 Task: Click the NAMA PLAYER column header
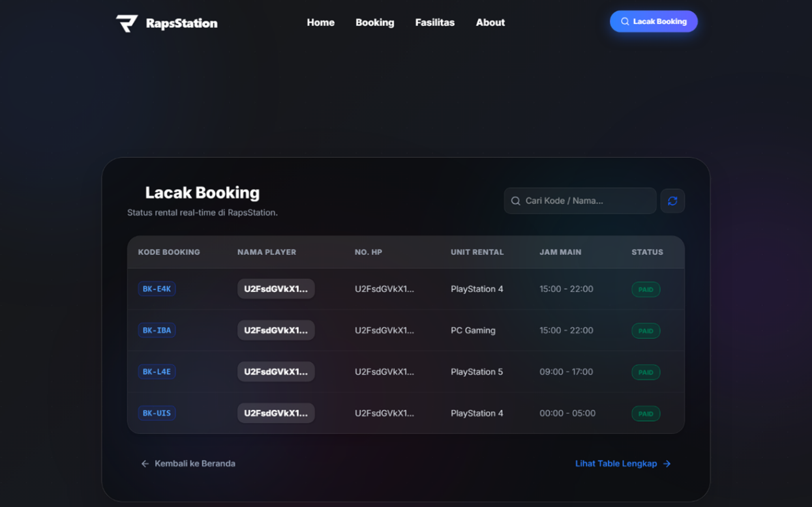pos(267,252)
